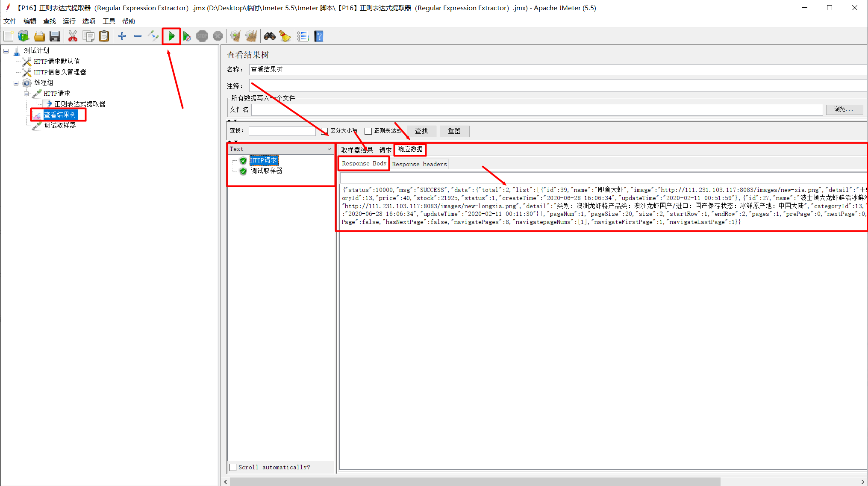Click the Toggle (enable/disable) icon
Viewport: 868px width, 486px height.
153,36
